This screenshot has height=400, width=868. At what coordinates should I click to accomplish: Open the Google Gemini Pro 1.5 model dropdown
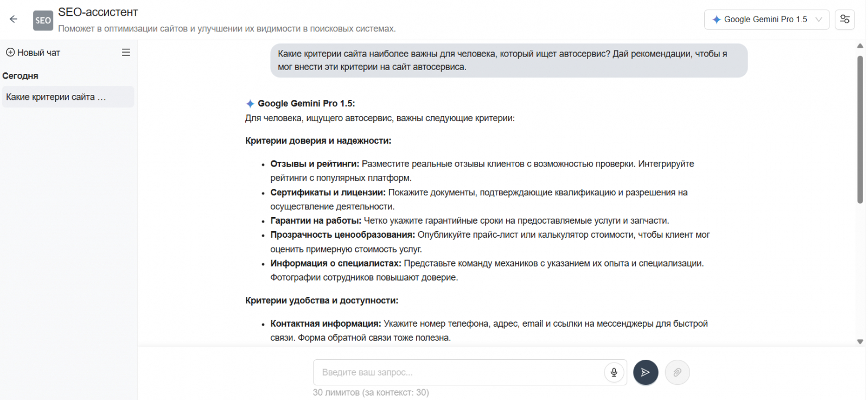(765, 20)
